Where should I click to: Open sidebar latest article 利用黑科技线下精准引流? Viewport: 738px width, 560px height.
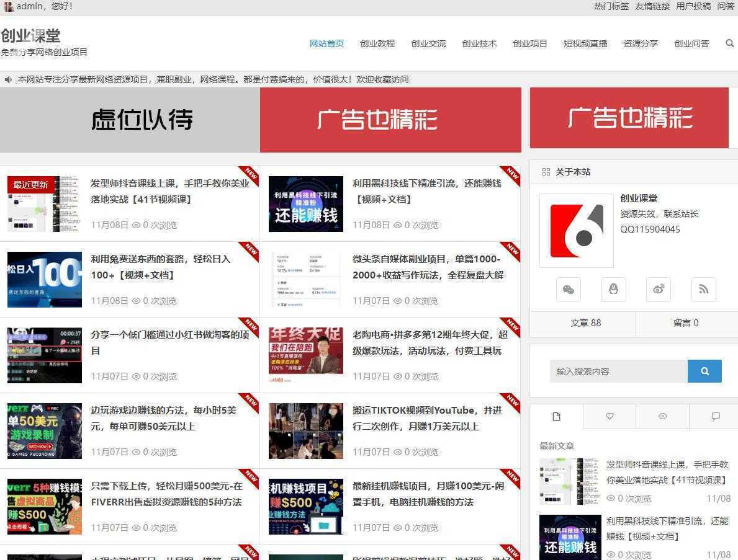click(x=667, y=528)
